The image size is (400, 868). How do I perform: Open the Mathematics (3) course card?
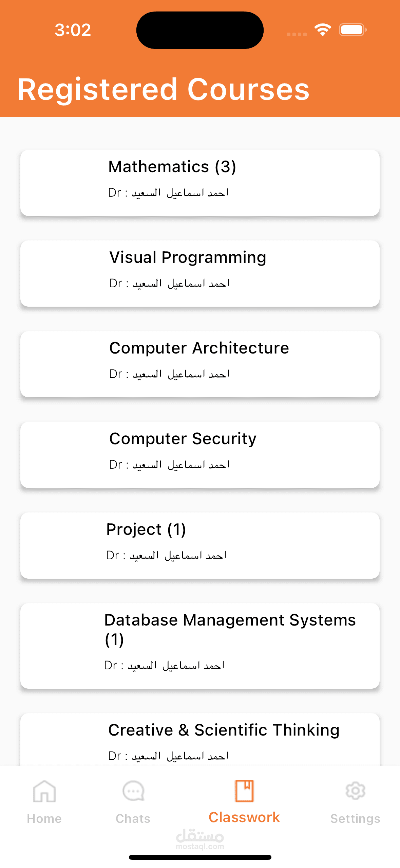pos(200,183)
